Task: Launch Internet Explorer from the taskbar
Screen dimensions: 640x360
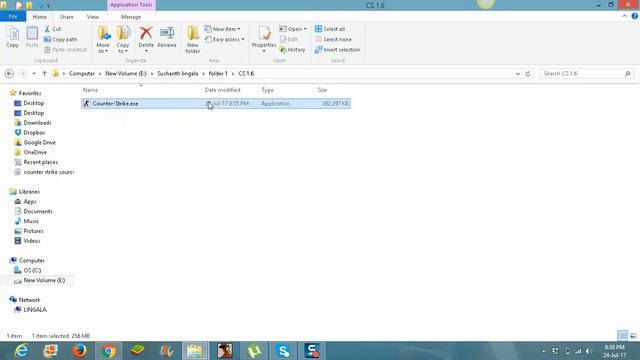Action: [21, 351]
